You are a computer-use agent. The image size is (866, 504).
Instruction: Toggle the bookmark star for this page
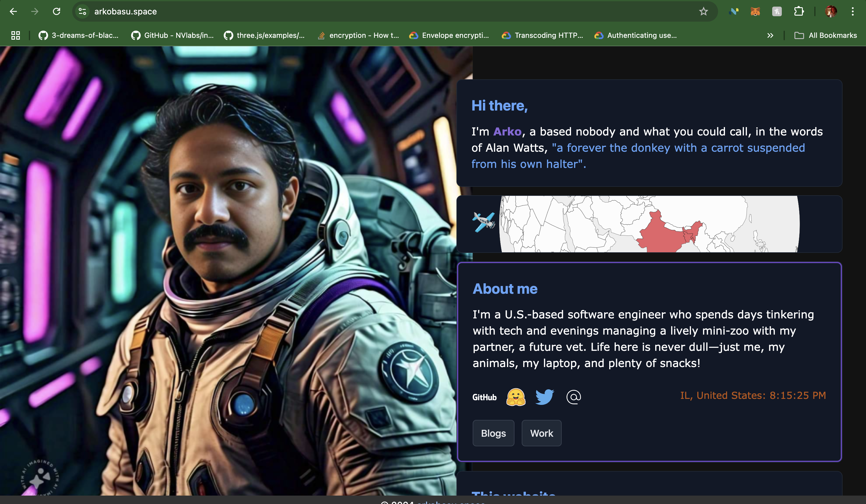tap(704, 11)
